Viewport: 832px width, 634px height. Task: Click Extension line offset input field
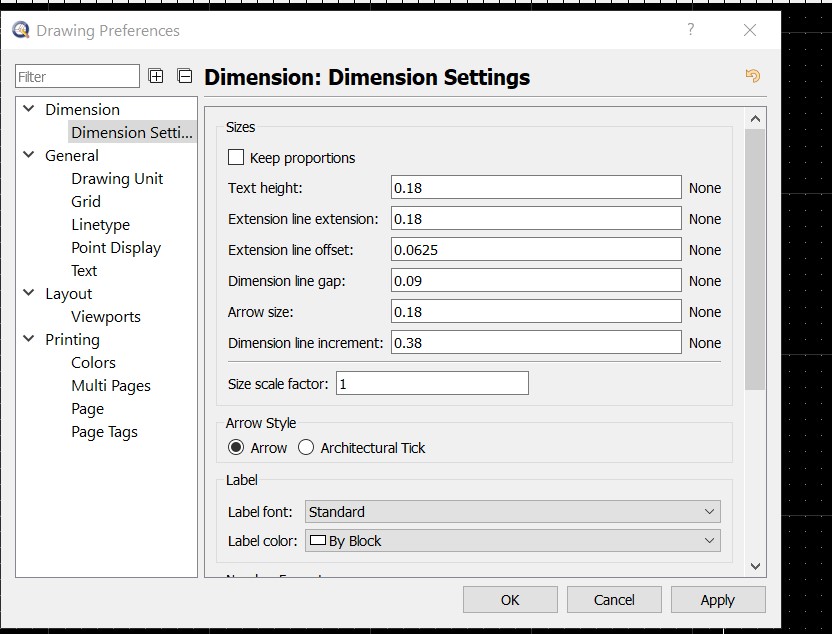tap(536, 249)
